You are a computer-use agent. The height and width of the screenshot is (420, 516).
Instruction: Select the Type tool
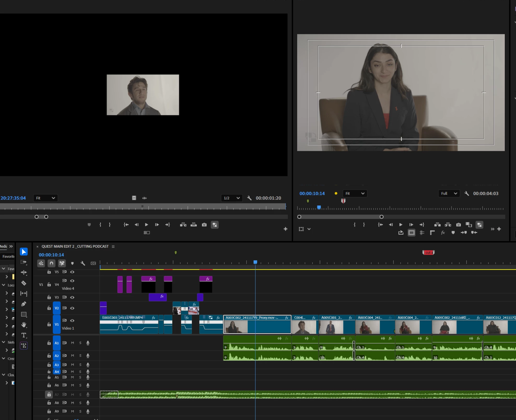pyautogui.click(x=24, y=335)
